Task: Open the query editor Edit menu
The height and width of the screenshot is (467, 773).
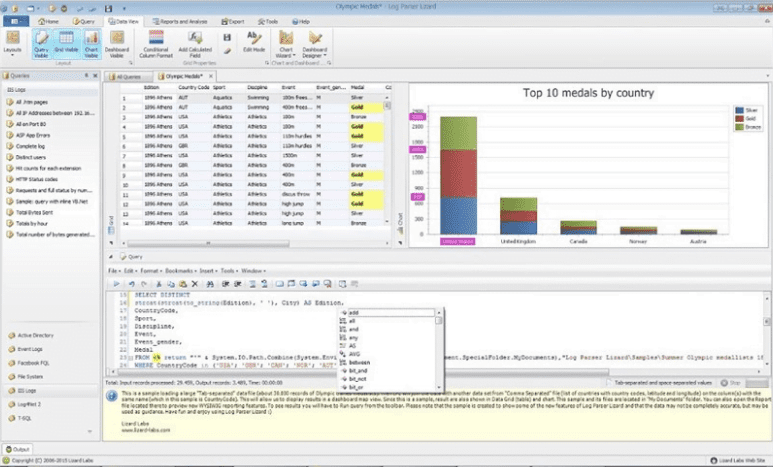Action: coord(130,271)
